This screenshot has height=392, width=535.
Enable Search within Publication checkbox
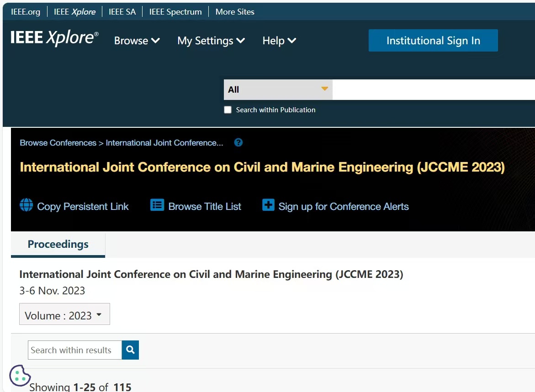(228, 110)
